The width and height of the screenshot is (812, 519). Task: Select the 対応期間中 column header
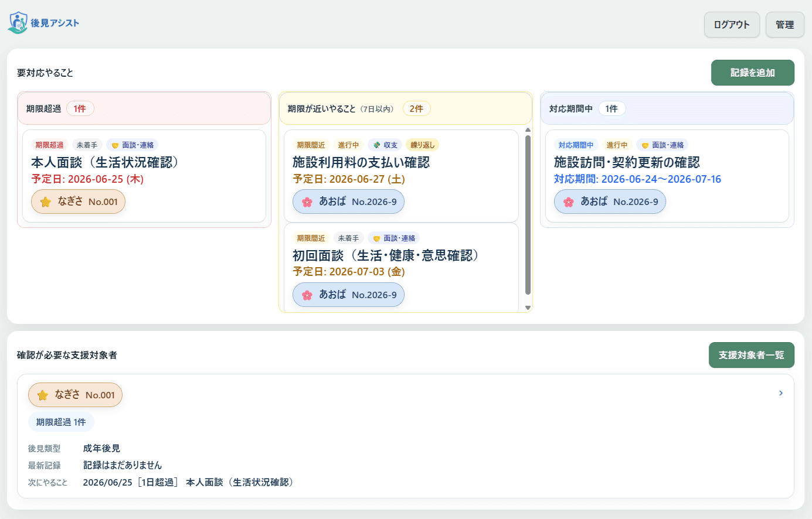click(667, 108)
